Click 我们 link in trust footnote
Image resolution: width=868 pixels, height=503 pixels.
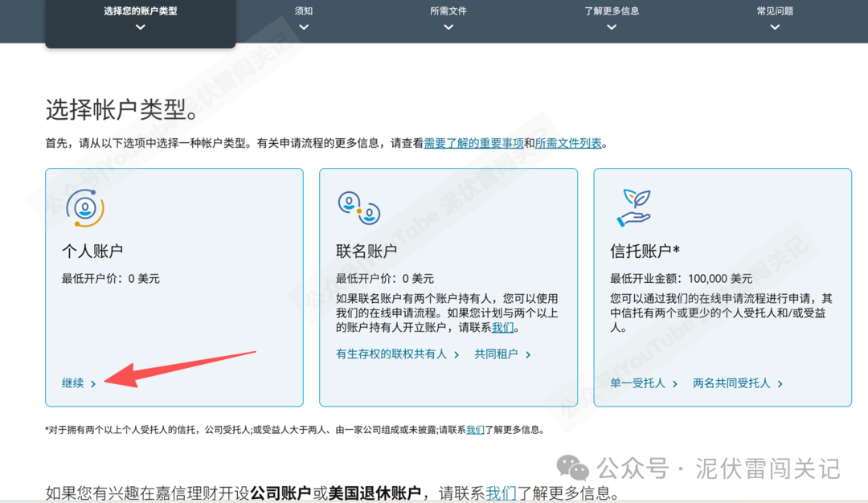point(475,430)
